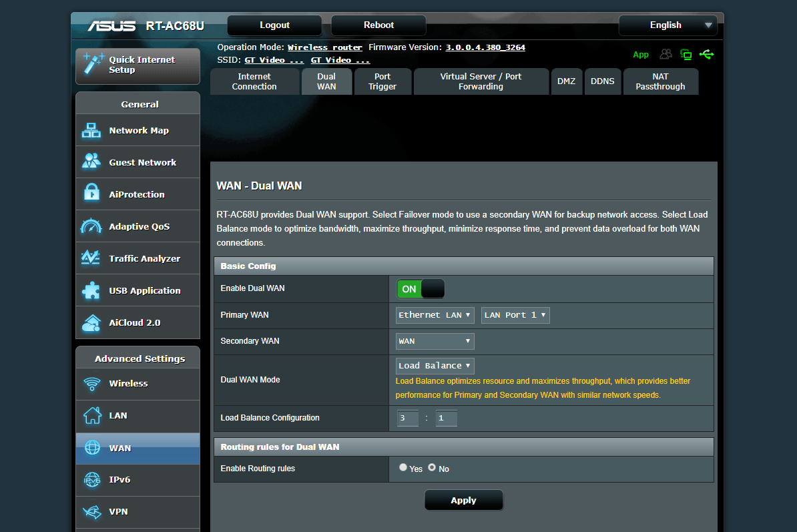Switch to the DDNS tab
Image resolution: width=797 pixels, height=532 pixels.
tap(602, 81)
